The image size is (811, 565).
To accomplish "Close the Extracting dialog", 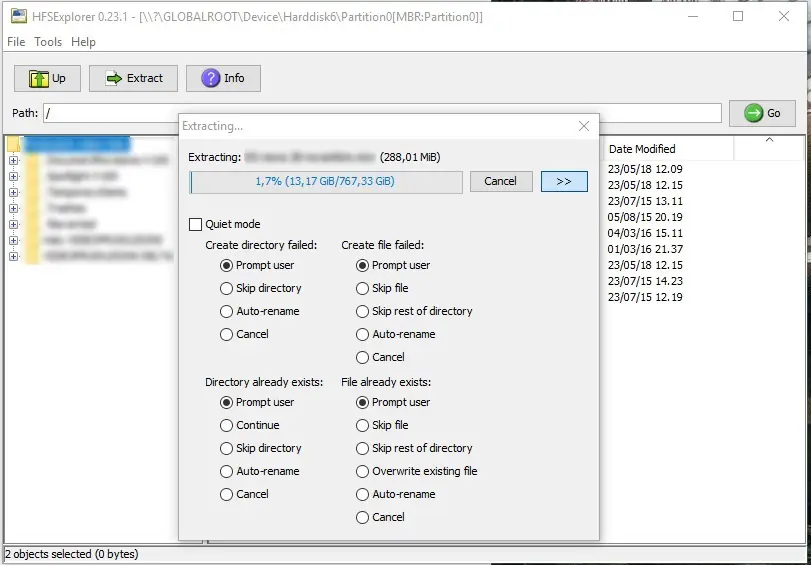I will tap(584, 126).
